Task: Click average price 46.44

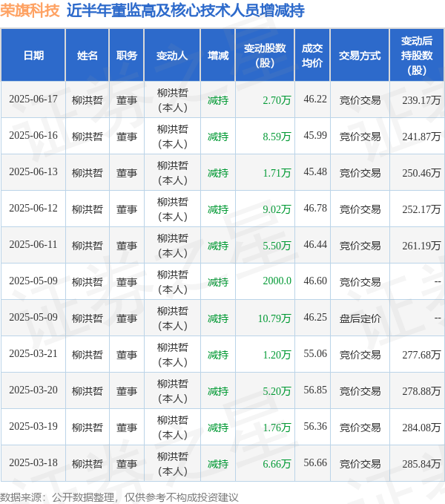Action: pos(315,244)
